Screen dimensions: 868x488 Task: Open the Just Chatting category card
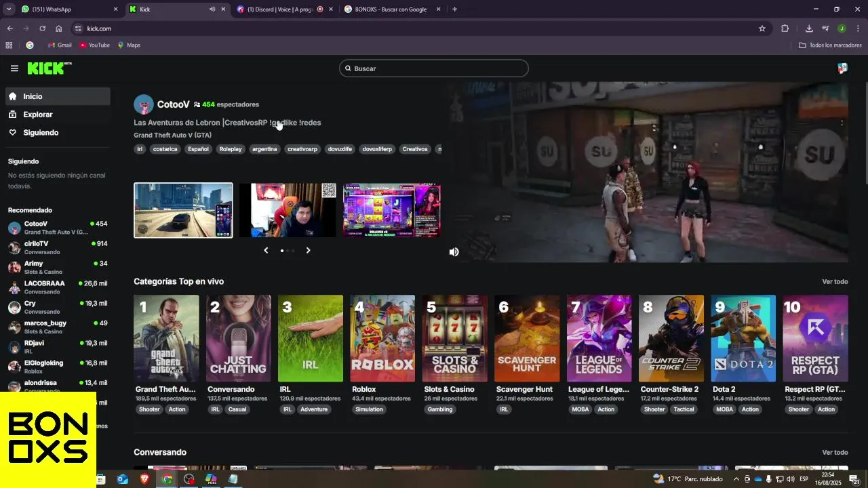tap(238, 338)
